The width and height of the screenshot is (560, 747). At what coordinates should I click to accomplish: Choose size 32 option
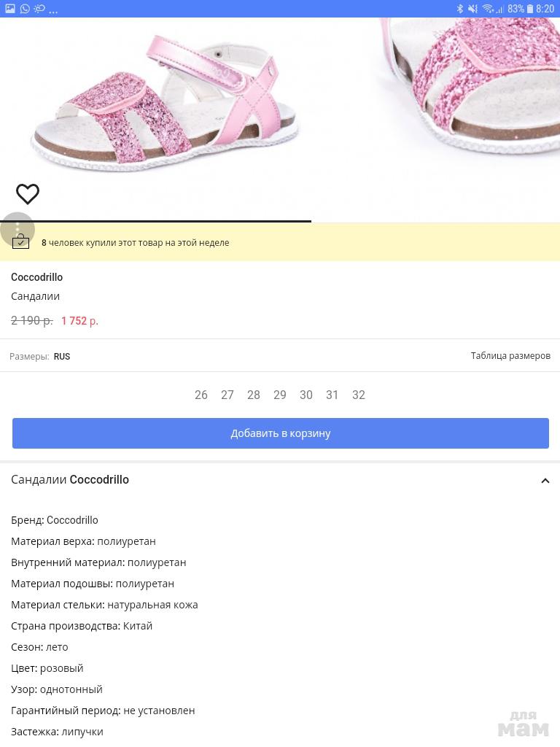pyautogui.click(x=359, y=395)
